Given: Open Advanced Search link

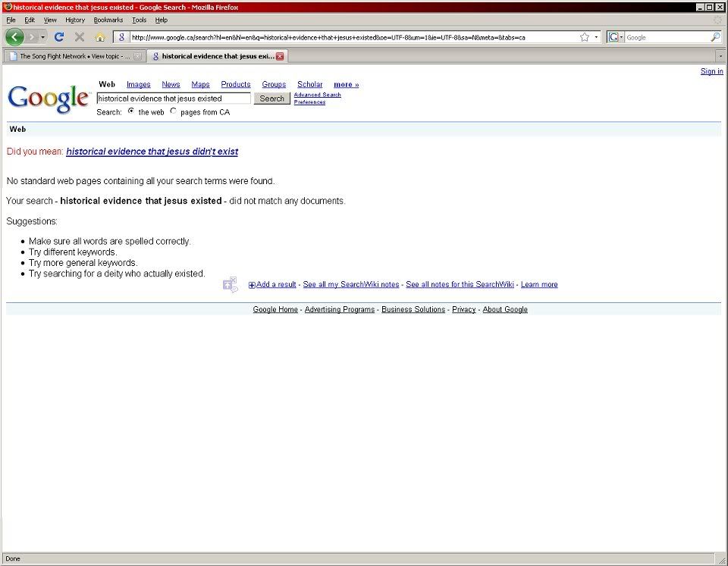Looking at the screenshot, I should coord(317,95).
